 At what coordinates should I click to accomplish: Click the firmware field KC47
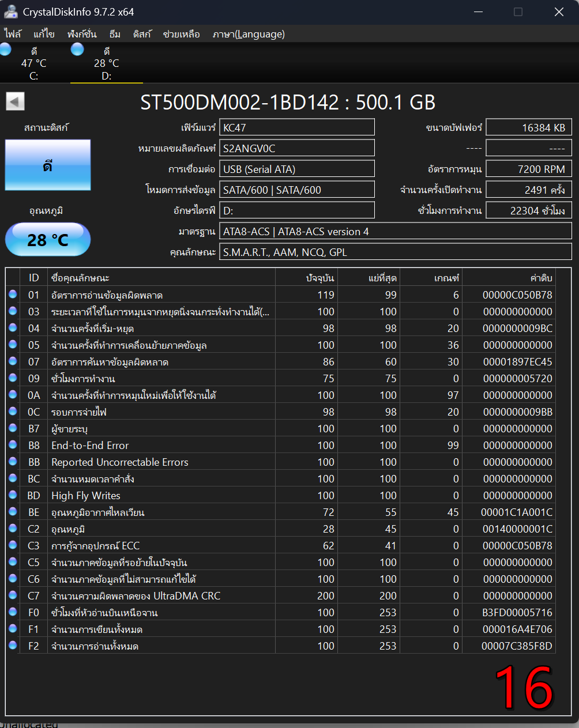[296, 127]
